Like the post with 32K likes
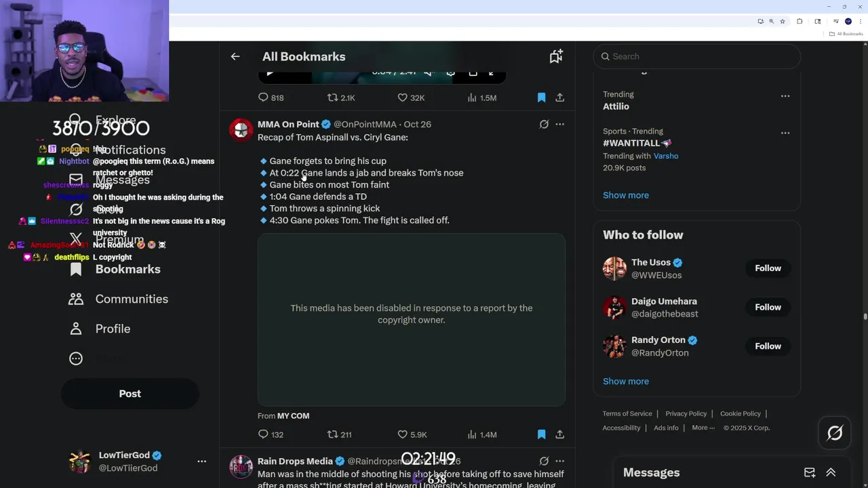This screenshot has width=868, height=488. point(411,98)
